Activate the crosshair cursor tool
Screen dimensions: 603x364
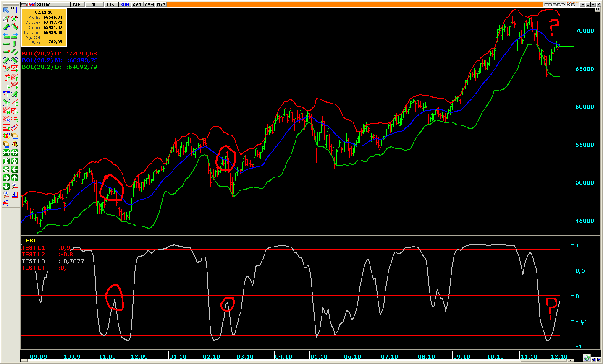tap(14, 10)
